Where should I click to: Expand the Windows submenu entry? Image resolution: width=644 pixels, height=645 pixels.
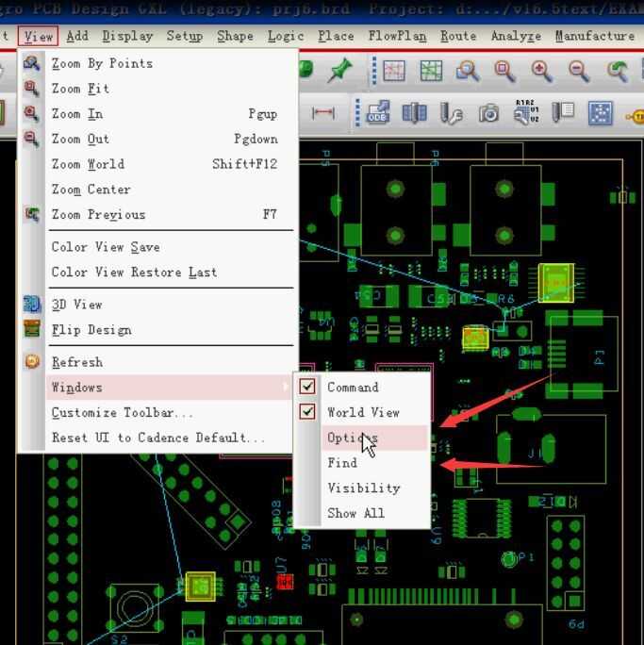(169, 387)
